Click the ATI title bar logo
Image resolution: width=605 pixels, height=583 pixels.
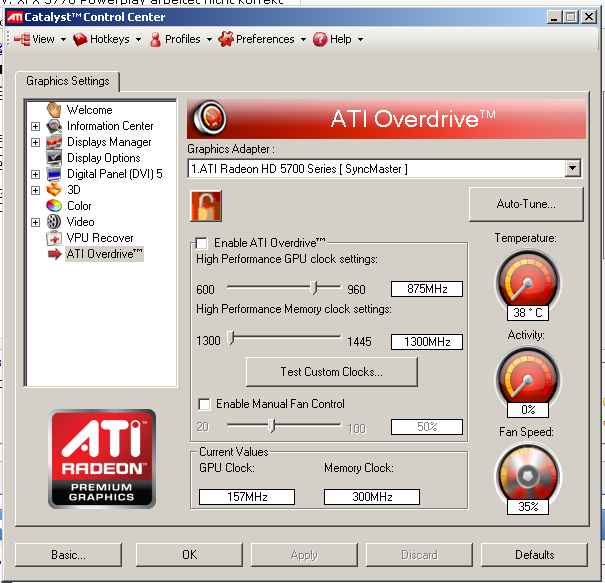tap(15, 17)
